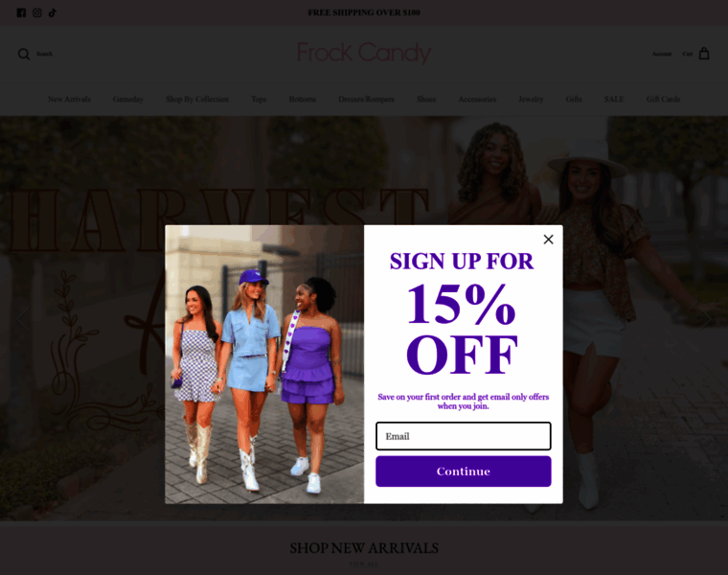Image resolution: width=728 pixels, height=575 pixels.
Task: Open the shopping bag cart icon
Action: pos(704,54)
